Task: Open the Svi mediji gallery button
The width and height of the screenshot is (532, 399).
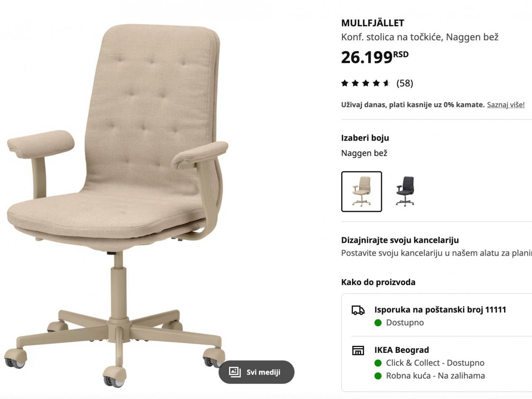Action: click(256, 372)
